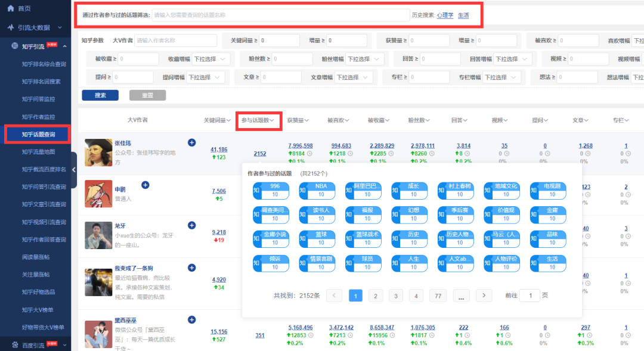Image resolution: width=644 pixels, height=351 pixels.
Task: Add author 龙牙 with plus icon
Action: click(x=192, y=225)
